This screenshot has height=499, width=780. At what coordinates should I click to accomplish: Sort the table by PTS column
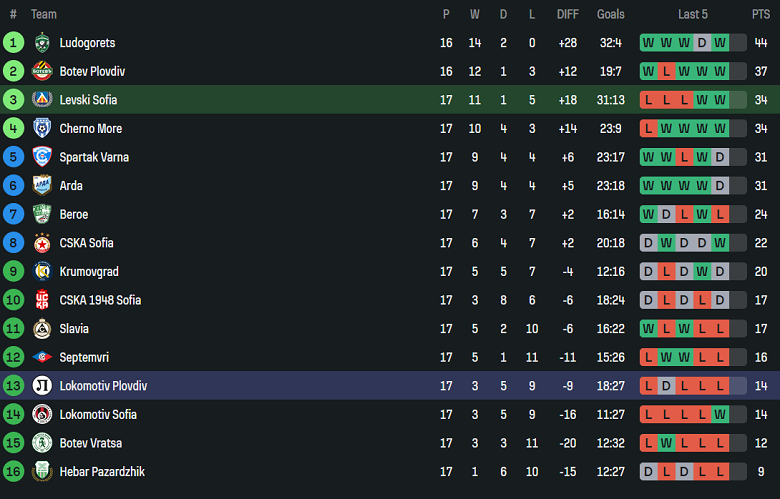[761, 14]
